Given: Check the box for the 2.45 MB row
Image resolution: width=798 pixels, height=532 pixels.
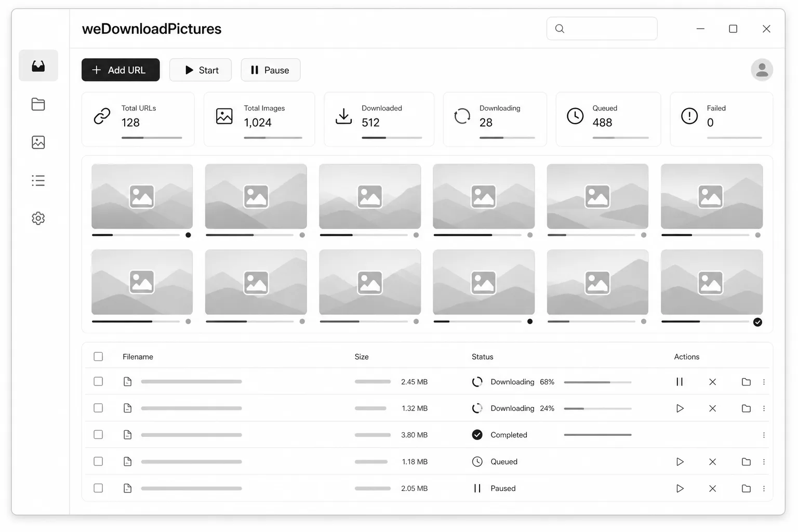Looking at the screenshot, I should [98, 381].
